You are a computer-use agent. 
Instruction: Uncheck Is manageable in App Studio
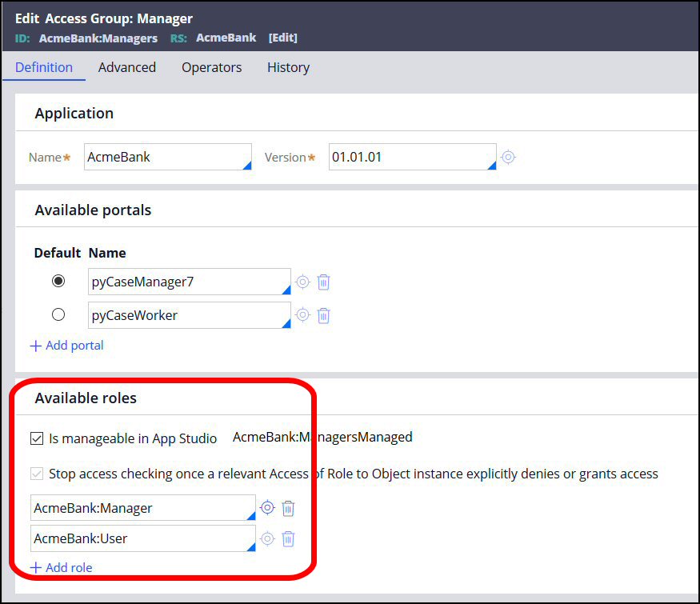click(x=37, y=438)
